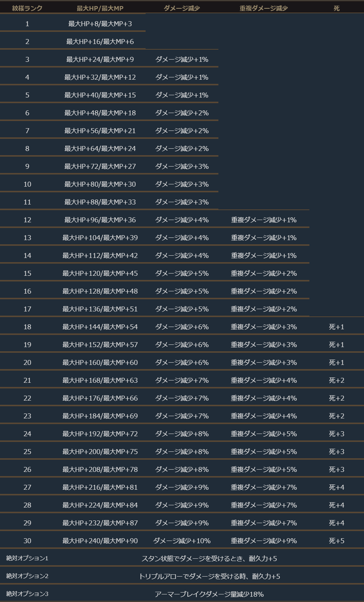Select the 最大HP+96/最大MP+36 cell
The height and width of the screenshot is (602, 364).
point(100,220)
